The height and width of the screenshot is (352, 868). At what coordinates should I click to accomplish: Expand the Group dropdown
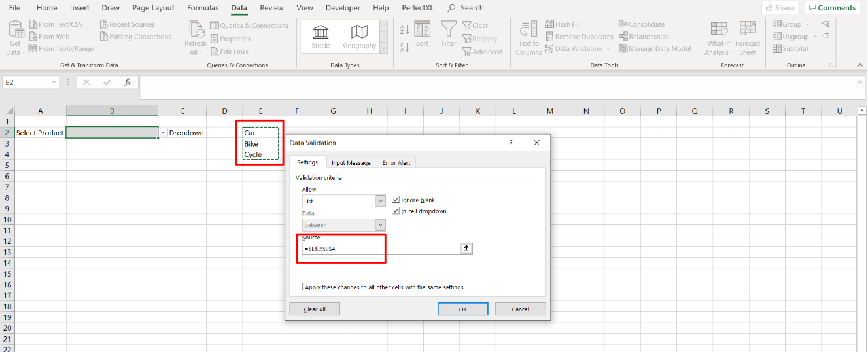(x=807, y=25)
